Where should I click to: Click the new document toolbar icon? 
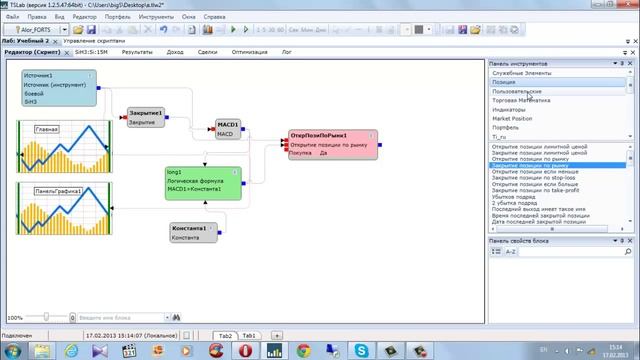[191, 30]
